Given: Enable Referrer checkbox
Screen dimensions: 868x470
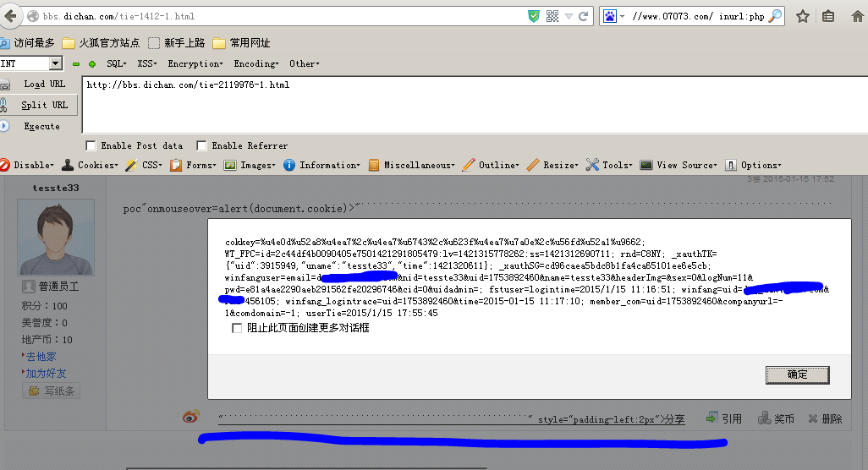Looking at the screenshot, I should (x=201, y=145).
